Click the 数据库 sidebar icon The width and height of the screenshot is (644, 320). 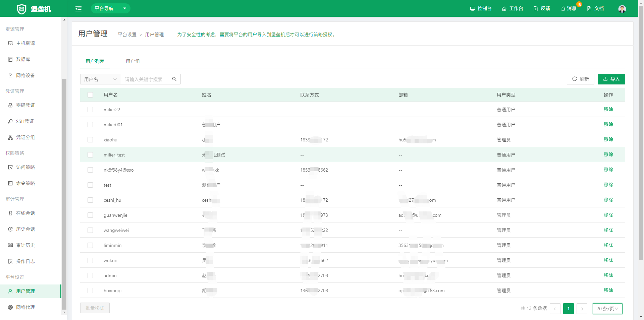point(10,59)
